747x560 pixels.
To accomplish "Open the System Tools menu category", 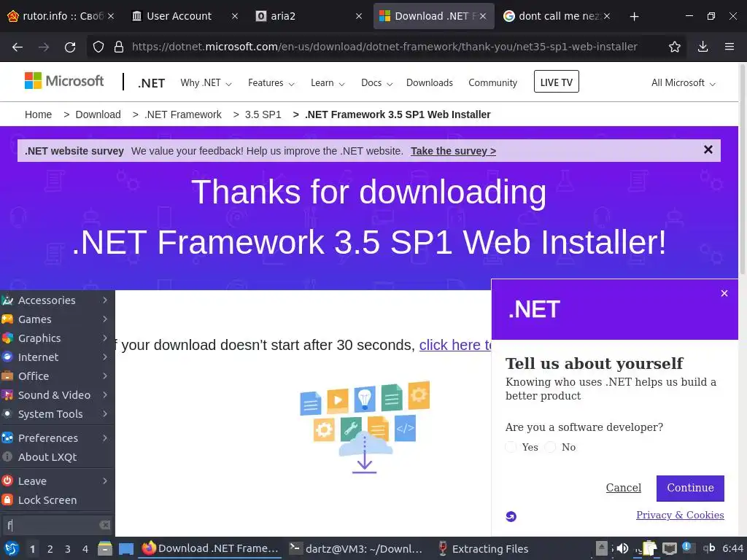I will (x=56, y=414).
